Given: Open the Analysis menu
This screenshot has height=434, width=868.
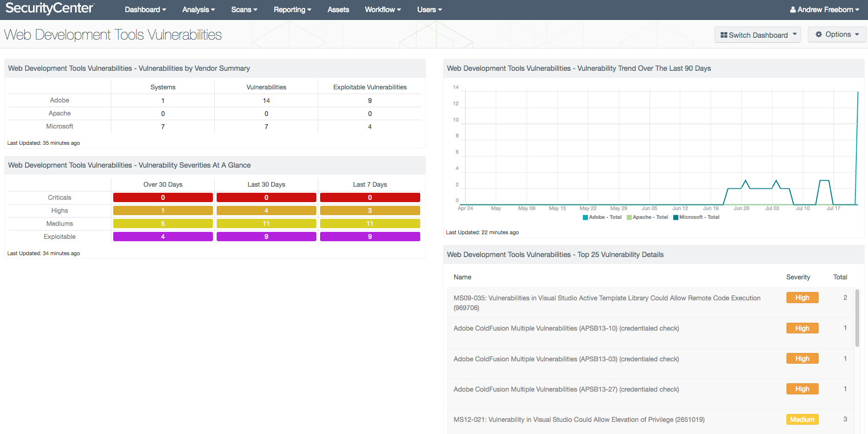Looking at the screenshot, I should [198, 10].
